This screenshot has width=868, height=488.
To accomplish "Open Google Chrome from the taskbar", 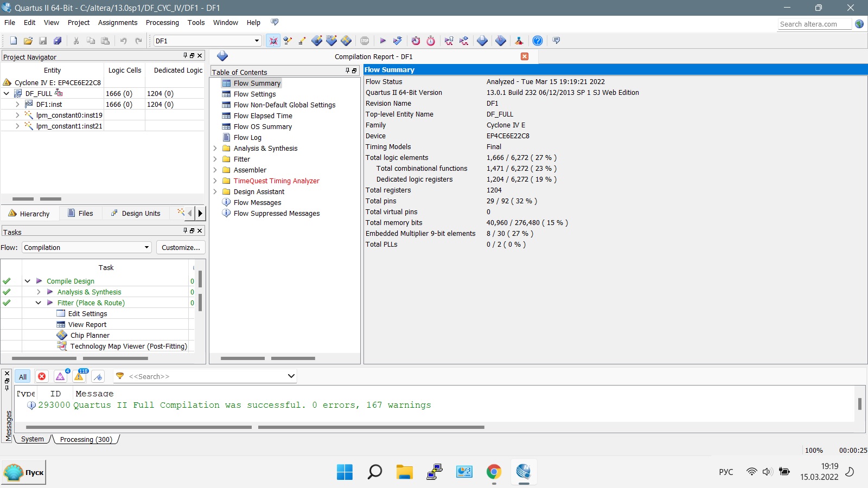I will [x=494, y=472].
